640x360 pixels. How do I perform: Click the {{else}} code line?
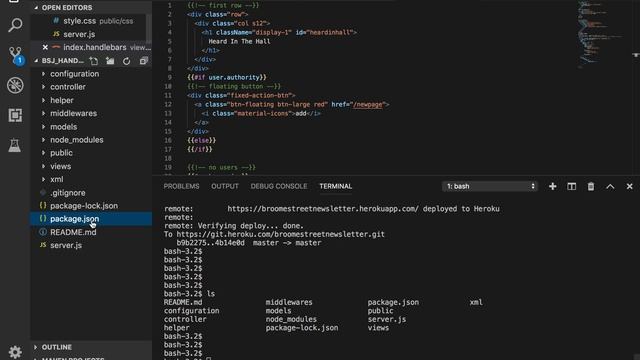201,140
